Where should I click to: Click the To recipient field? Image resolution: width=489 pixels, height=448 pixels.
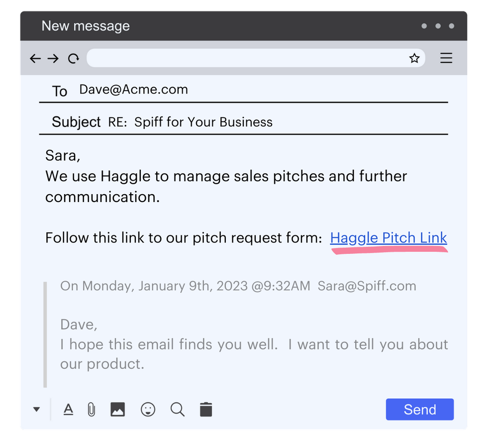coord(249,90)
